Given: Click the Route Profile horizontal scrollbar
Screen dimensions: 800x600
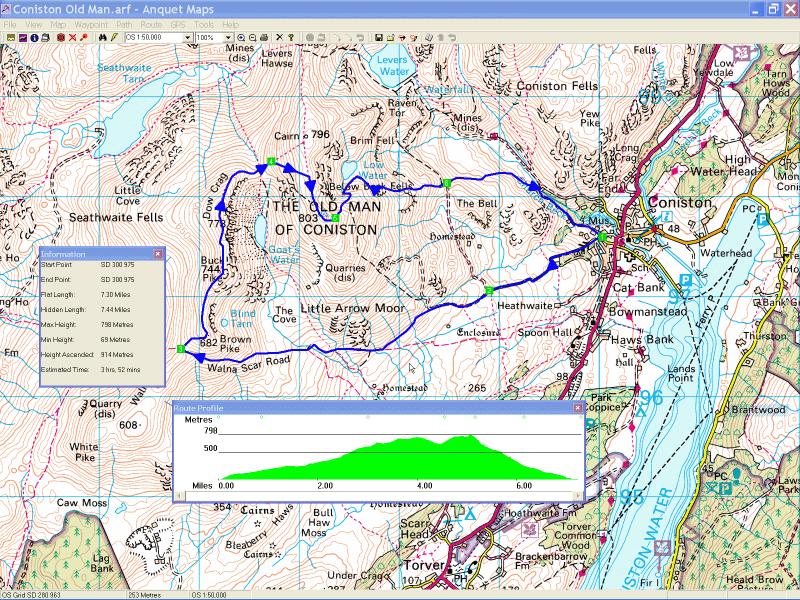Looking at the screenshot, I should point(379,496).
